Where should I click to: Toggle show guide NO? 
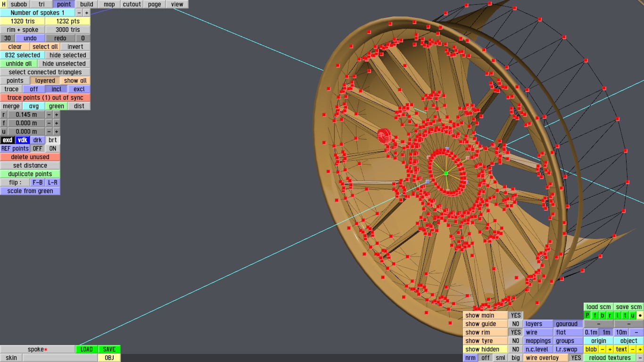[x=516, y=324]
